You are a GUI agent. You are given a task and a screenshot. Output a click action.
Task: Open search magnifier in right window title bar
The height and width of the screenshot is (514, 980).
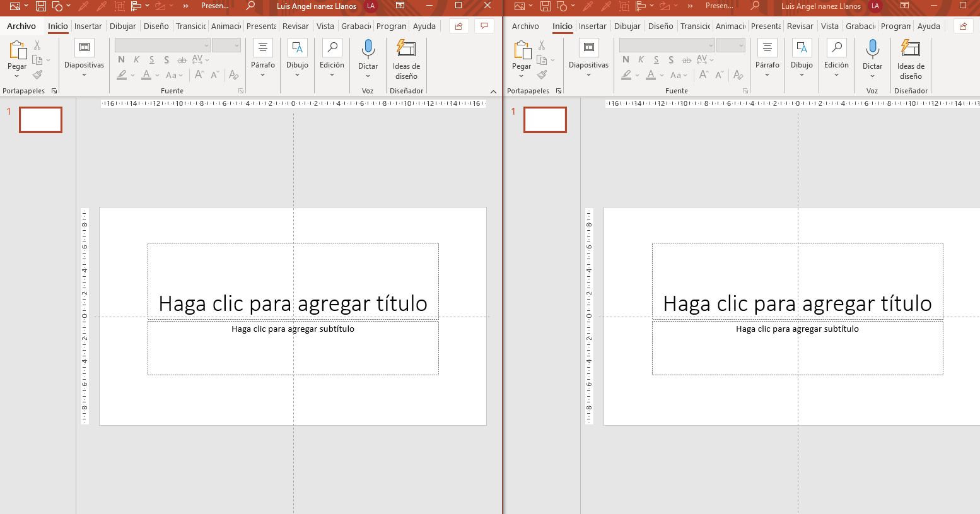[755, 6]
